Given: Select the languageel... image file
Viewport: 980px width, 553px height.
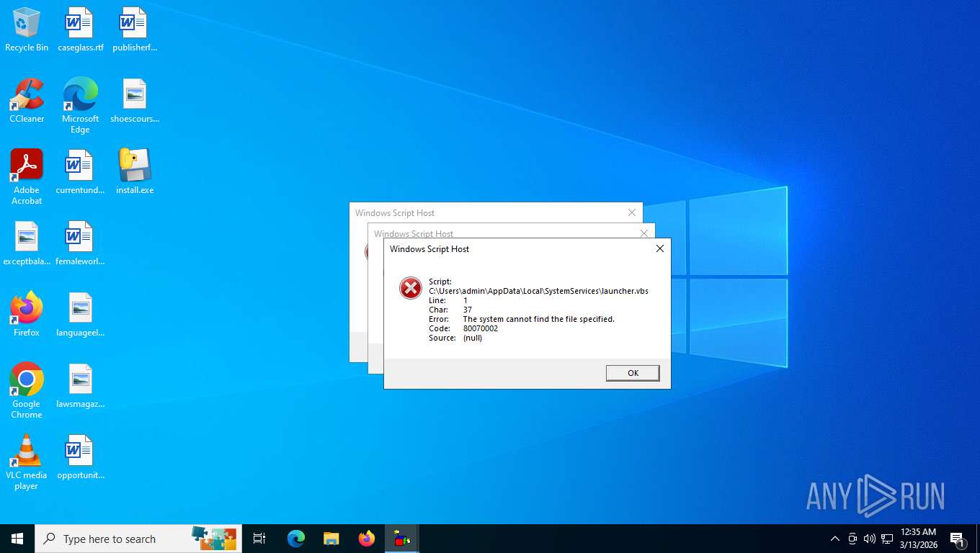Looking at the screenshot, I should [80, 315].
